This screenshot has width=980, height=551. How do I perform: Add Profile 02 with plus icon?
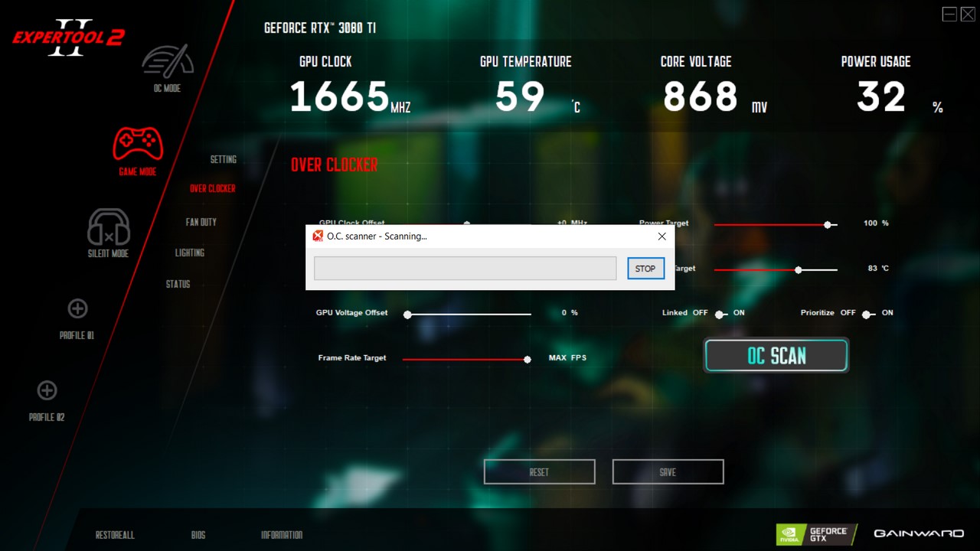point(47,390)
